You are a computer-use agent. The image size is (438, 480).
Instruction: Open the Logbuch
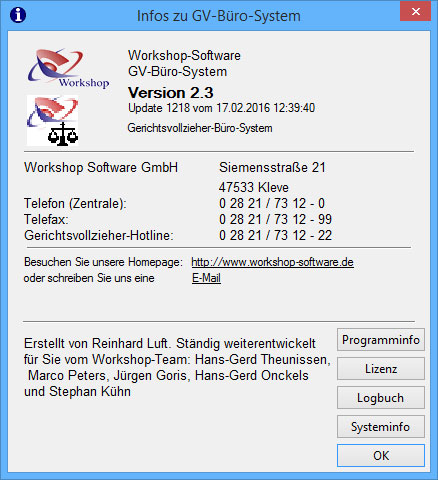point(381,398)
